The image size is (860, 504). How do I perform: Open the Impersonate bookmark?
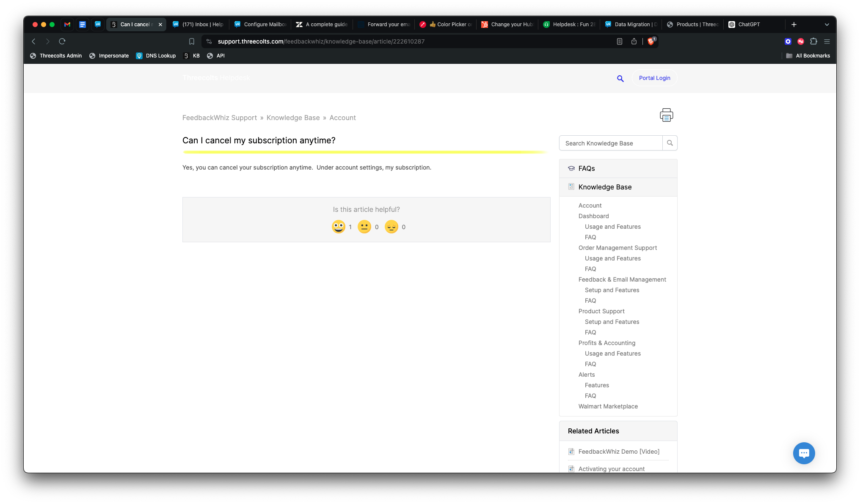pyautogui.click(x=109, y=56)
